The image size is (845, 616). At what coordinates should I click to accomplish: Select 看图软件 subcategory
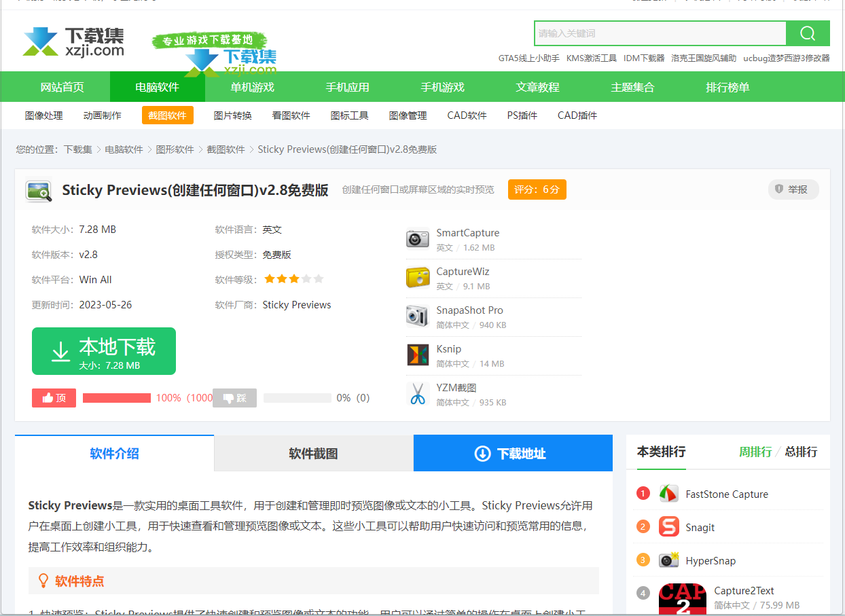291,115
